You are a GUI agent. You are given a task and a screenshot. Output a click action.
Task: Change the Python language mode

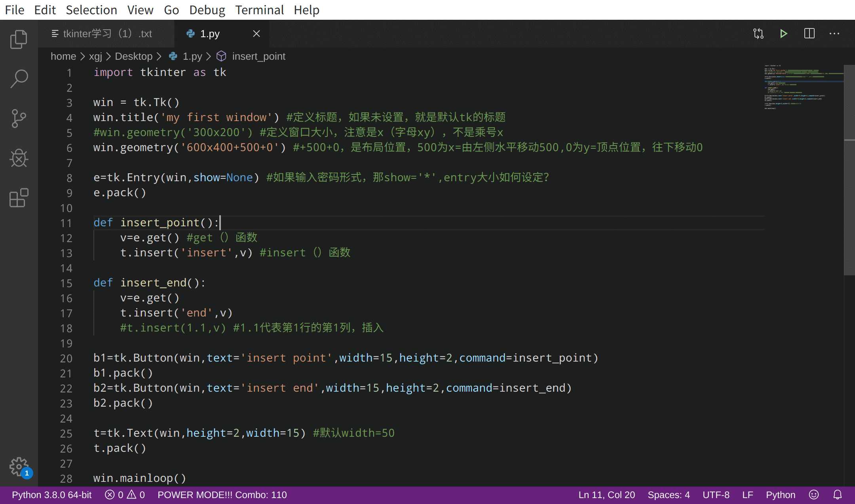780,495
